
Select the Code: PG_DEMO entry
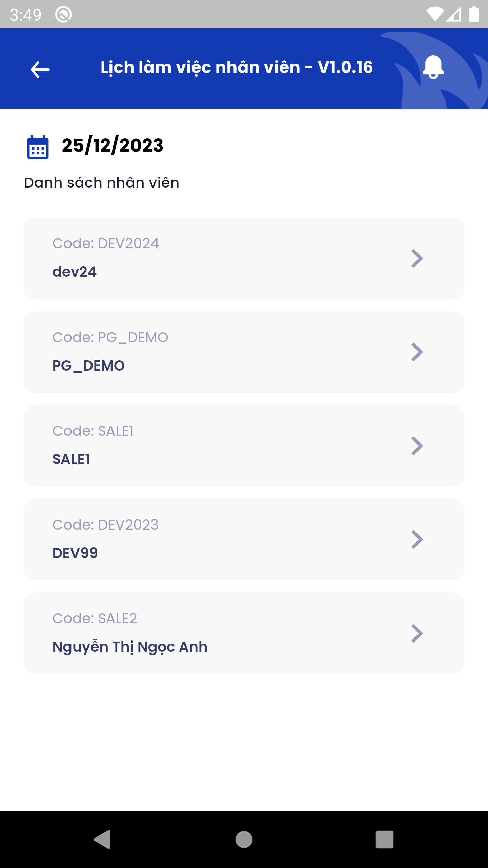(x=110, y=337)
